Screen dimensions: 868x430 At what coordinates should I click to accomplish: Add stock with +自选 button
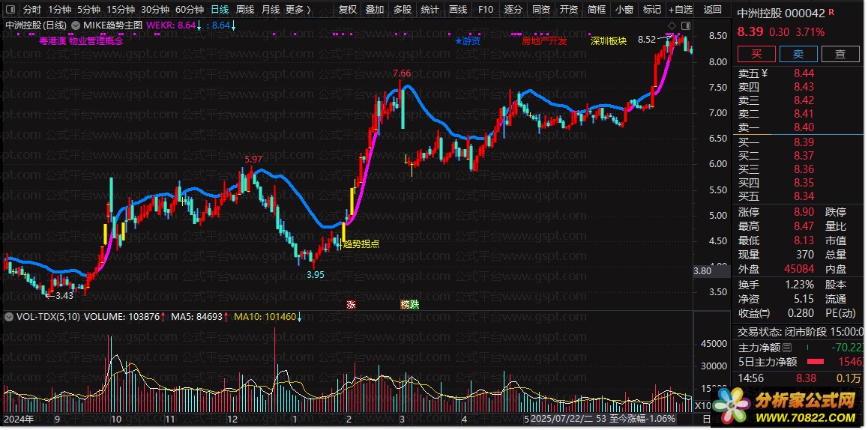681,10
